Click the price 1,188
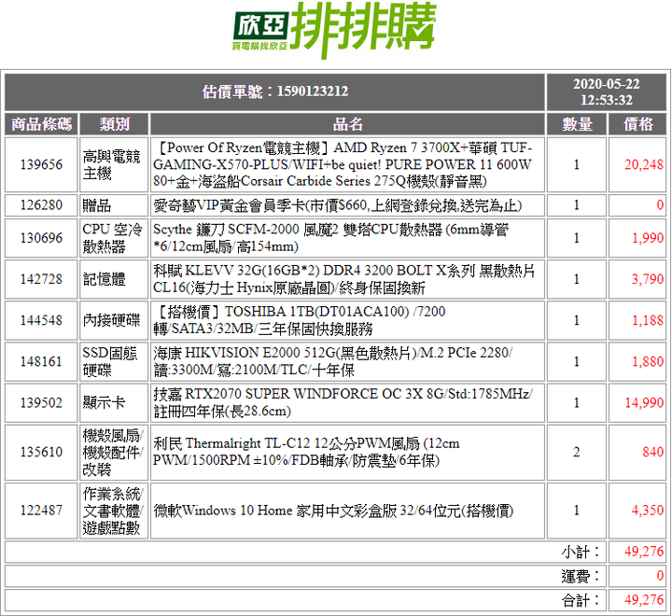The image size is (672, 616). [648, 320]
